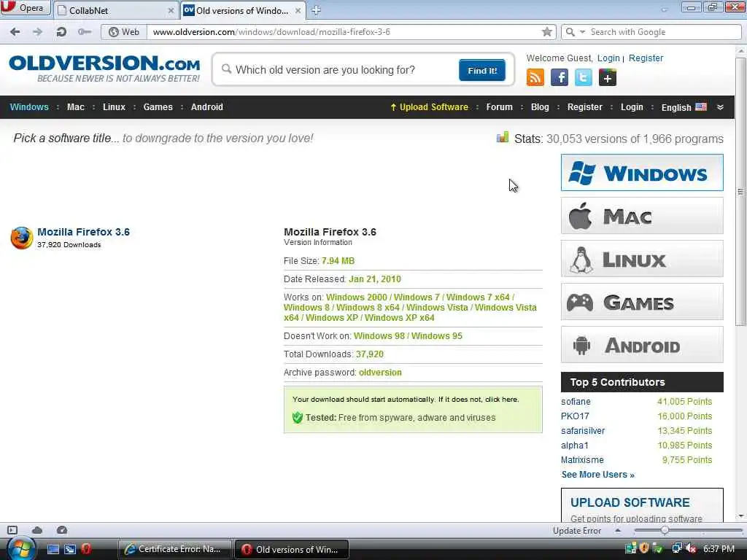
Task: Select Mac in the navigation bar
Action: pyautogui.click(x=76, y=107)
